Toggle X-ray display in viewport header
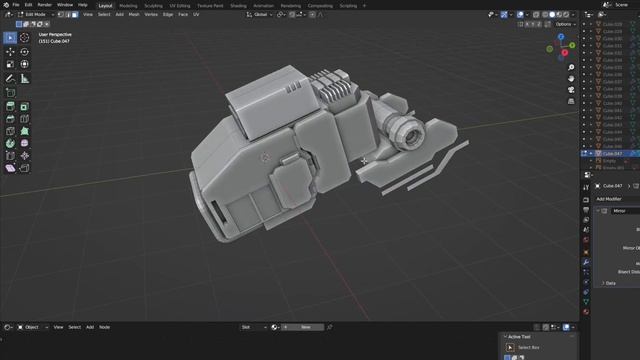640x360 pixels. [x=536, y=14]
